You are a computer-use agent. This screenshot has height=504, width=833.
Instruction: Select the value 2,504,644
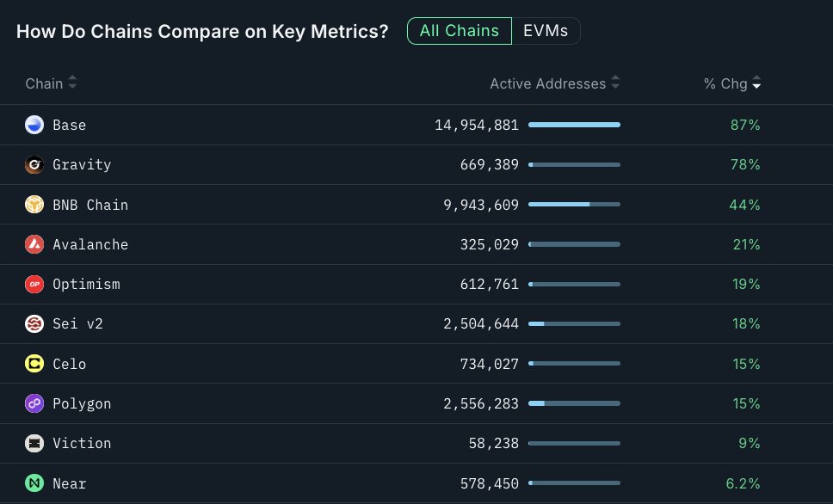tap(481, 323)
